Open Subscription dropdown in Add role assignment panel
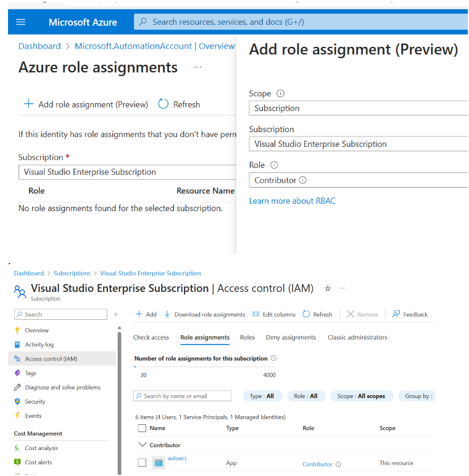Image resolution: width=469 pixels, height=476 pixels. pos(359,144)
